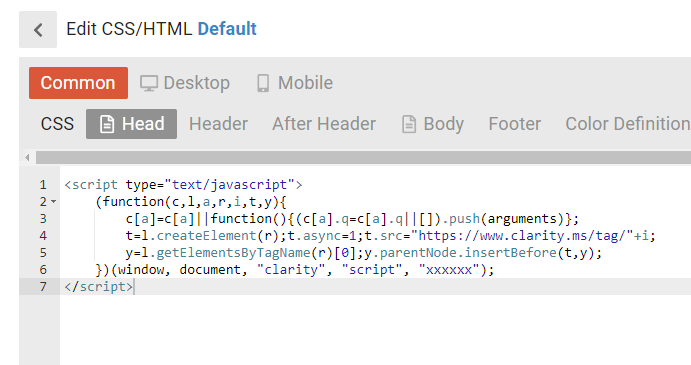Select the Common tab
Viewport: 691px width, 365px height.
[x=78, y=83]
